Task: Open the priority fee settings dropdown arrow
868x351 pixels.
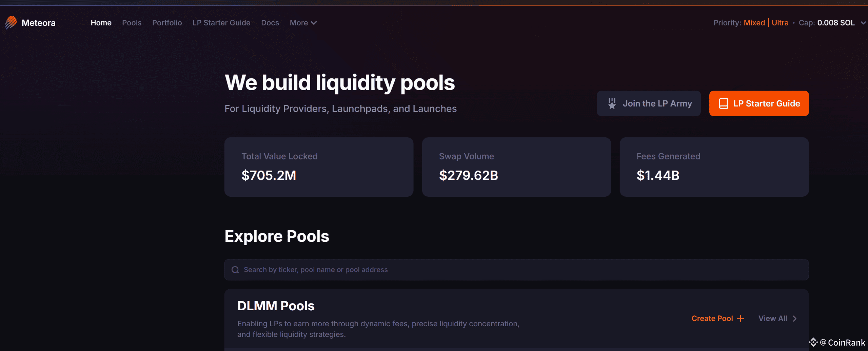Action: tap(863, 23)
